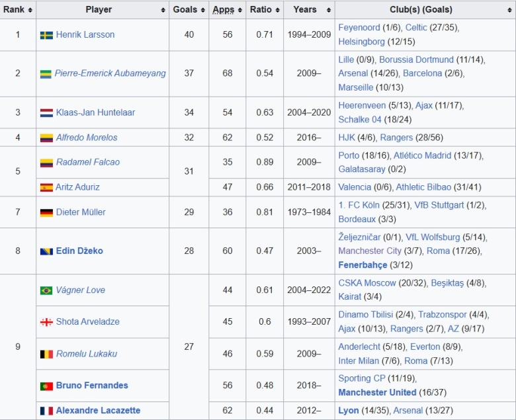Follow the VfL Wolfsburg club link
This screenshot has width=516, height=420.
tap(433, 237)
